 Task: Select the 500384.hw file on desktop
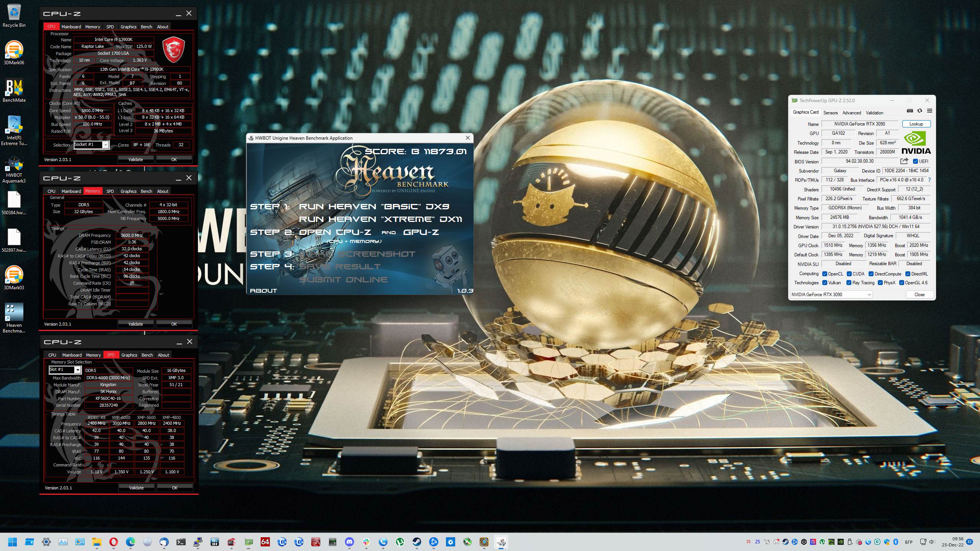click(x=14, y=203)
